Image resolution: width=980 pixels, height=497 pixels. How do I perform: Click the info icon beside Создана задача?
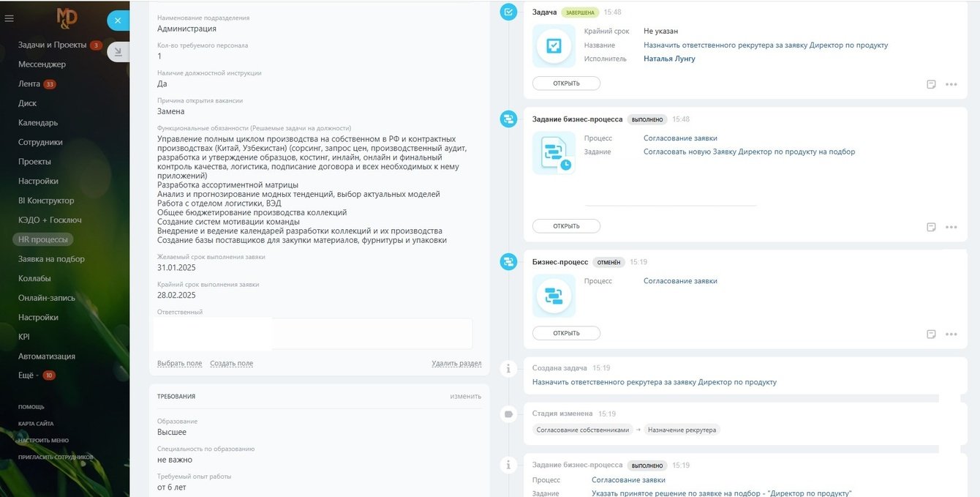click(508, 368)
